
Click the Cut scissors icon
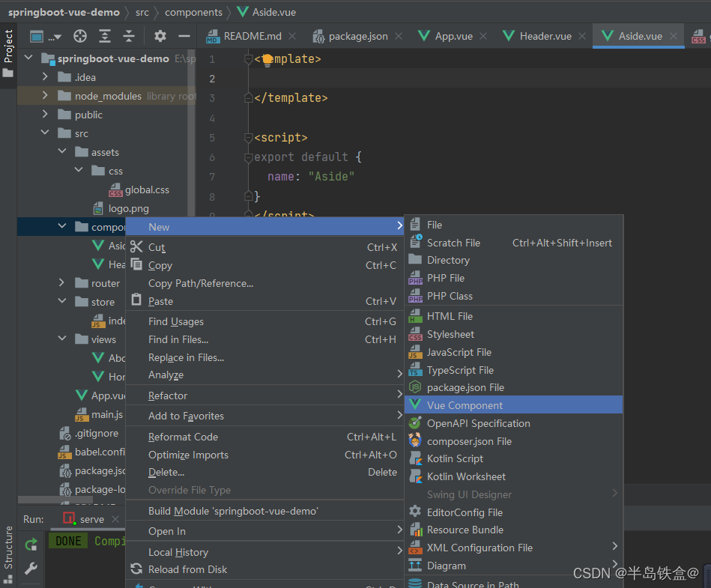[x=136, y=246]
